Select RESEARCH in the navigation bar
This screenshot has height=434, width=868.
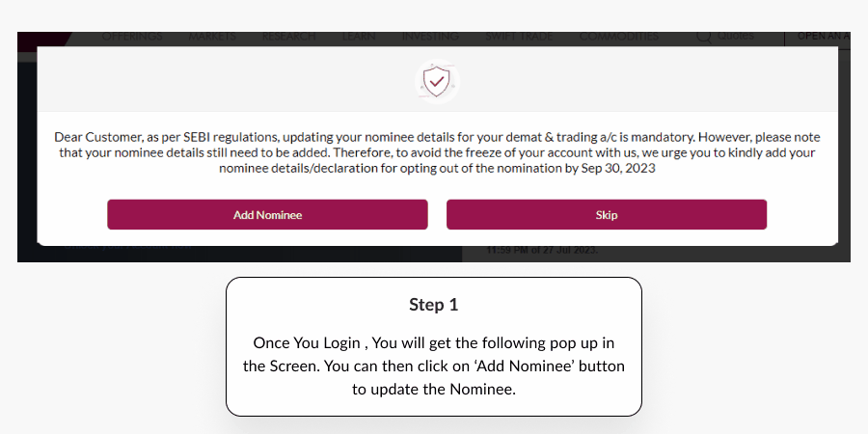[x=288, y=37]
